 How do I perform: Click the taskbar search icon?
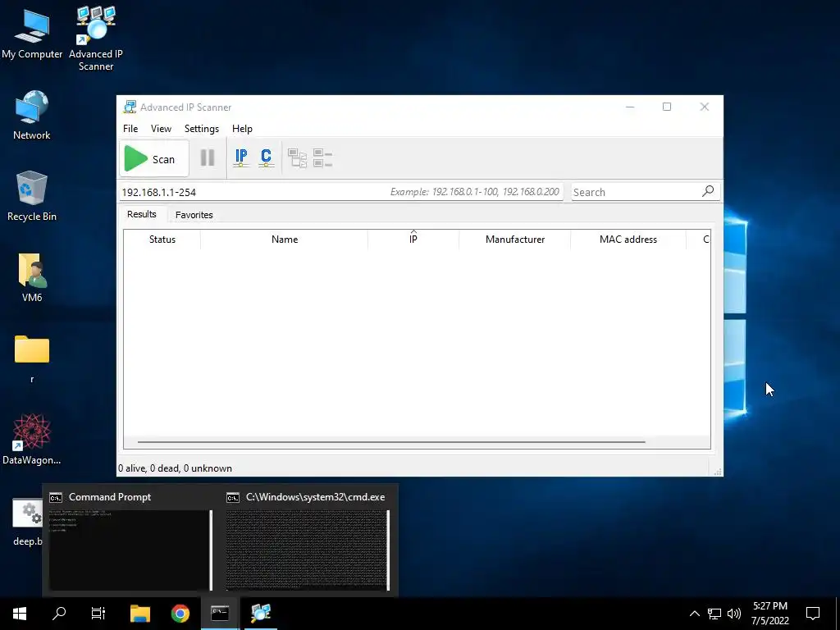59,614
